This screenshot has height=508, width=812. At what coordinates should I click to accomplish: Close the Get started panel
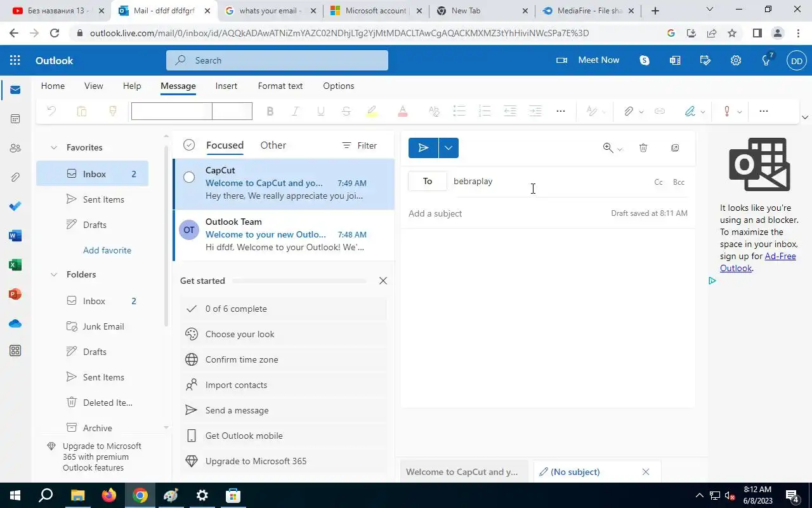pos(383,281)
